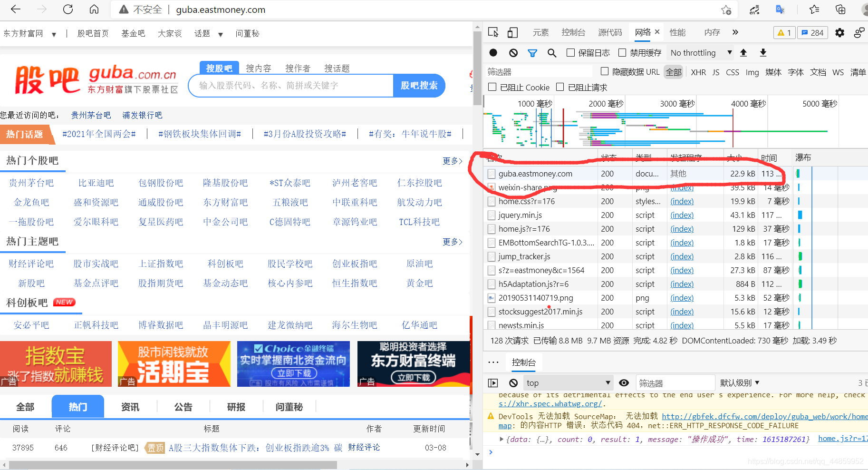
Task: Open the 贵州茅台吧 recent link
Action: pos(91,115)
